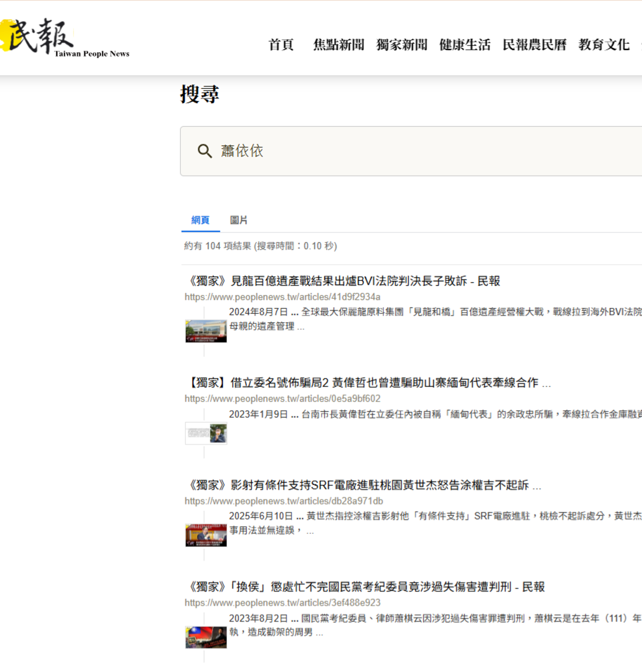Click URL ending in db28a971db

point(284,501)
